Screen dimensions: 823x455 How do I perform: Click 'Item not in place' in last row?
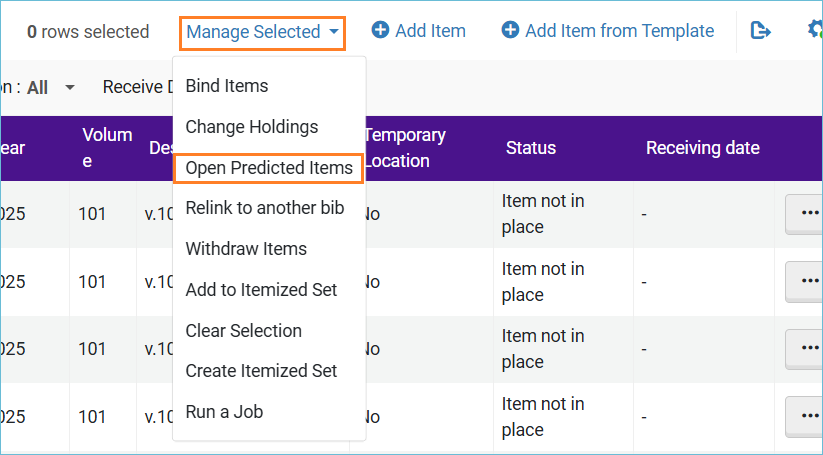(543, 417)
